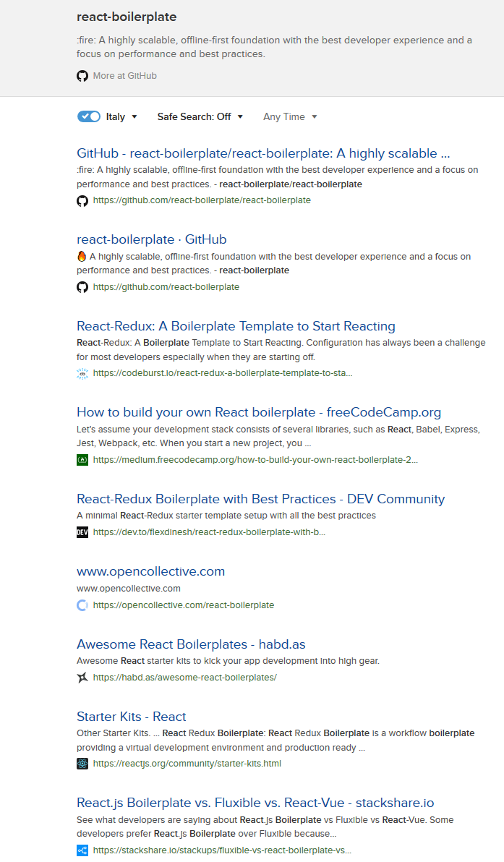The image size is (504, 862).
Task: Click the URL https://github.com/react-boilerplate
Action: click(166, 287)
